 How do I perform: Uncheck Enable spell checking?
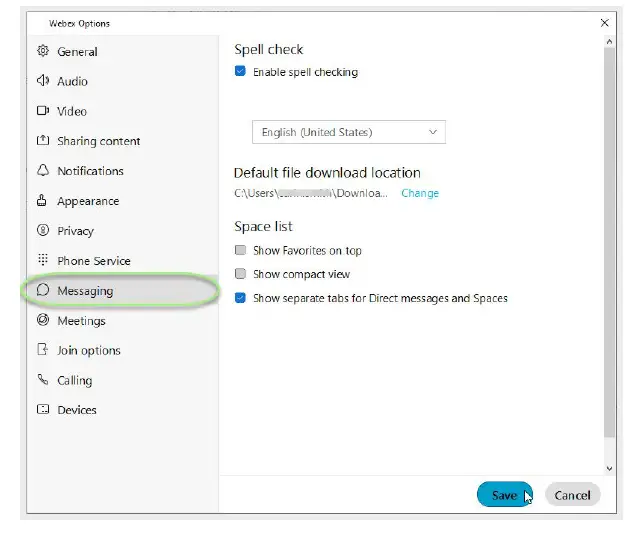(240, 71)
